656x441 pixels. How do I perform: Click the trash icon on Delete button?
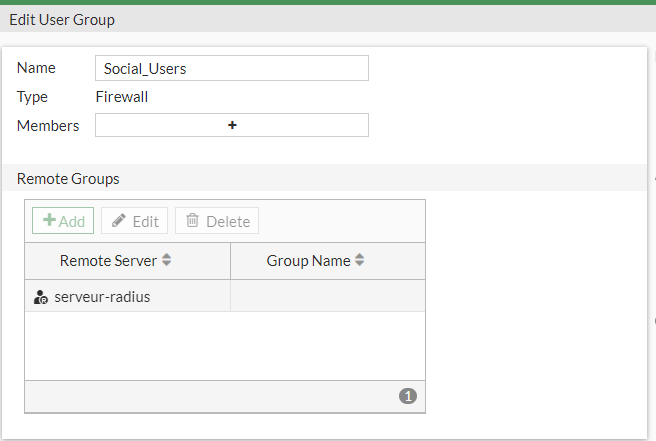click(x=193, y=221)
